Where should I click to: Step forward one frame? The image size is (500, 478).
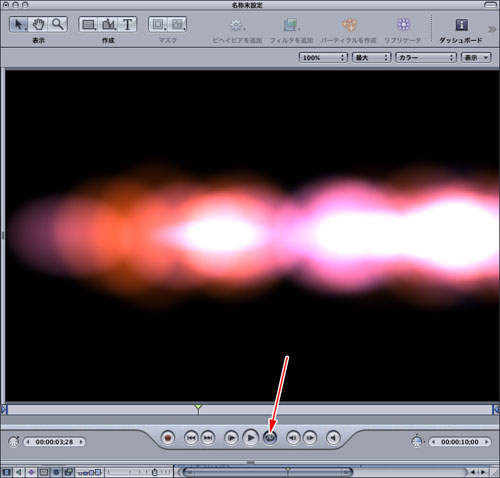click(310, 438)
